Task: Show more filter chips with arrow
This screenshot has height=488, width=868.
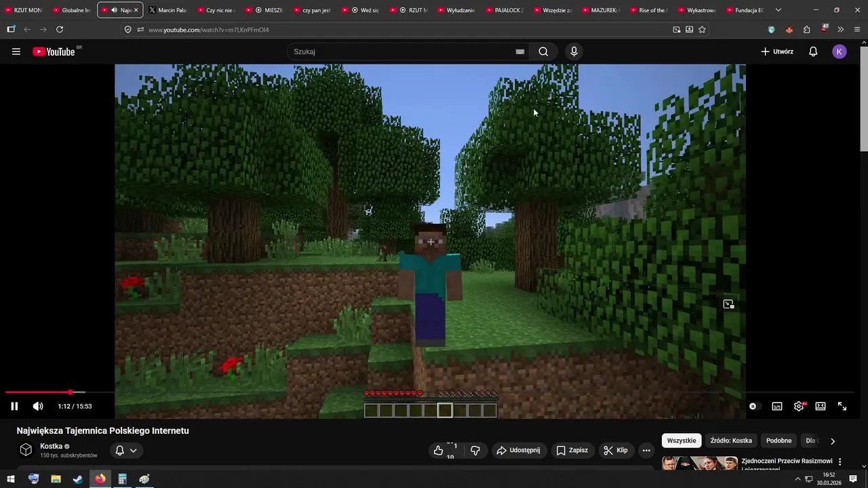Action: pyautogui.click(x=833, y=441)
